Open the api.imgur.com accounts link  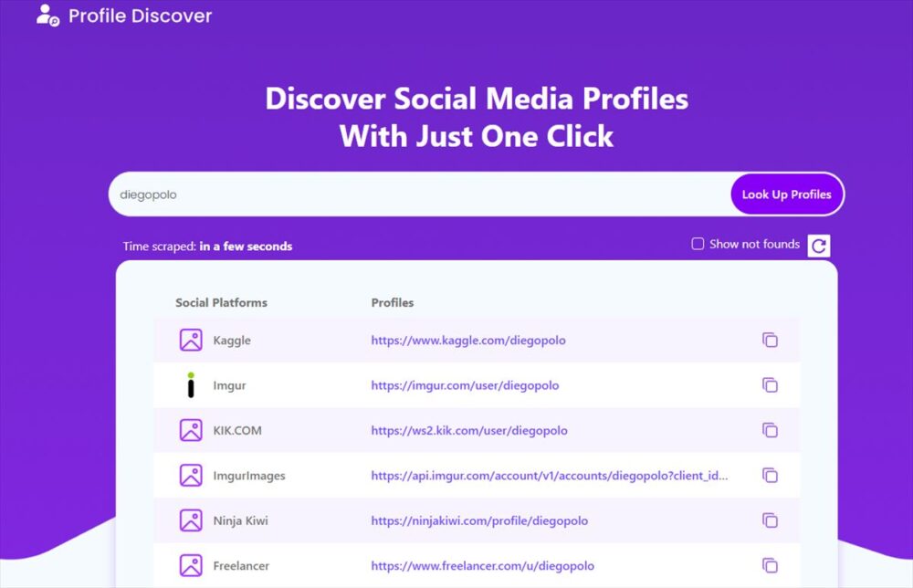(x=549, y=476)
